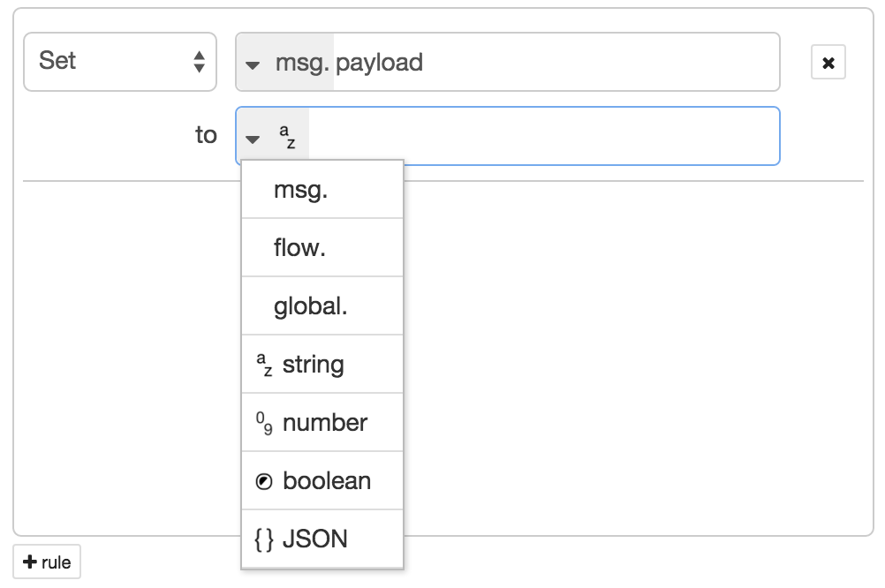Choose flow. from the type list
Viewport: 885px width, 588px height.
click(322, 248)
